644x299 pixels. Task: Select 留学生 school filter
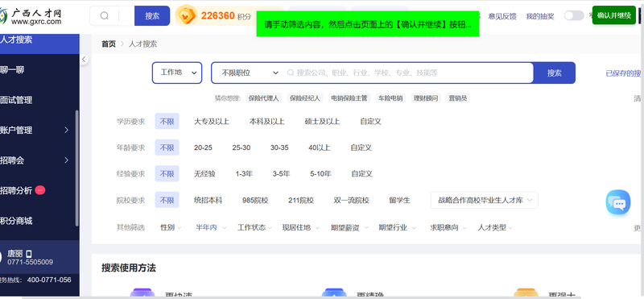[x=399, y=201]
